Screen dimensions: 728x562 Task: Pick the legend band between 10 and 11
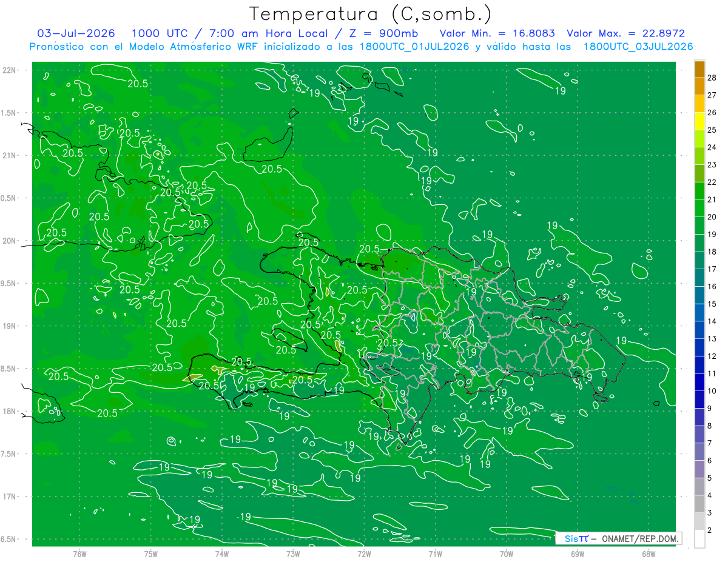click(699, 382)
